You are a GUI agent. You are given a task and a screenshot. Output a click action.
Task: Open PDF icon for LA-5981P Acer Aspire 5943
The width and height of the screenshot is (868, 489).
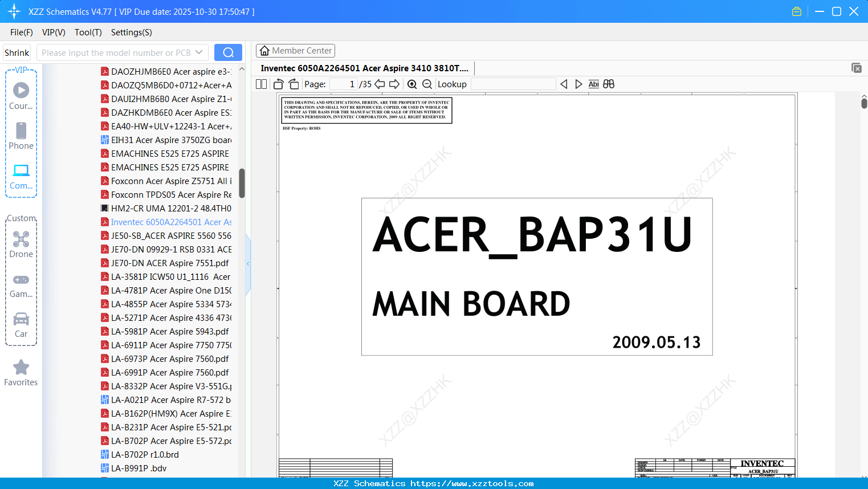[x=105, y=331]
